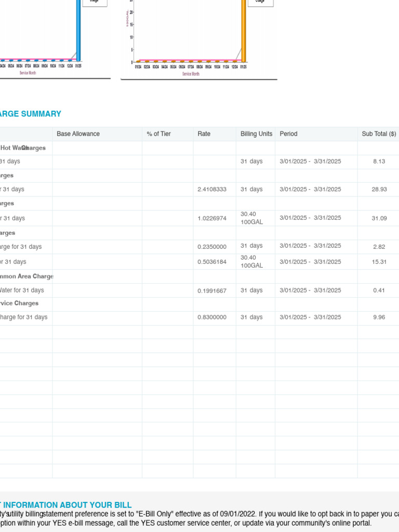Image resolution: width=399 pixels, height=532 pixels.
Task: Click the "Billing Units" column header
Action: (256, 134)
